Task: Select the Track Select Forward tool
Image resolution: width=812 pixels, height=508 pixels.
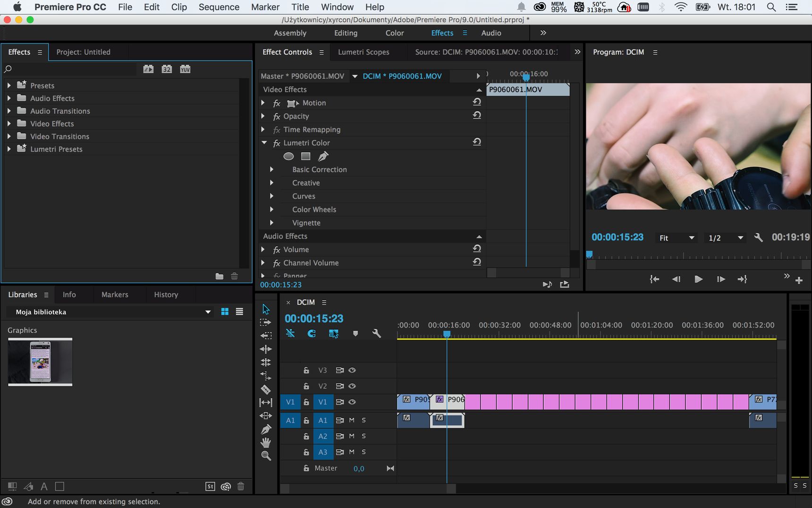Action: coord(266,322)
